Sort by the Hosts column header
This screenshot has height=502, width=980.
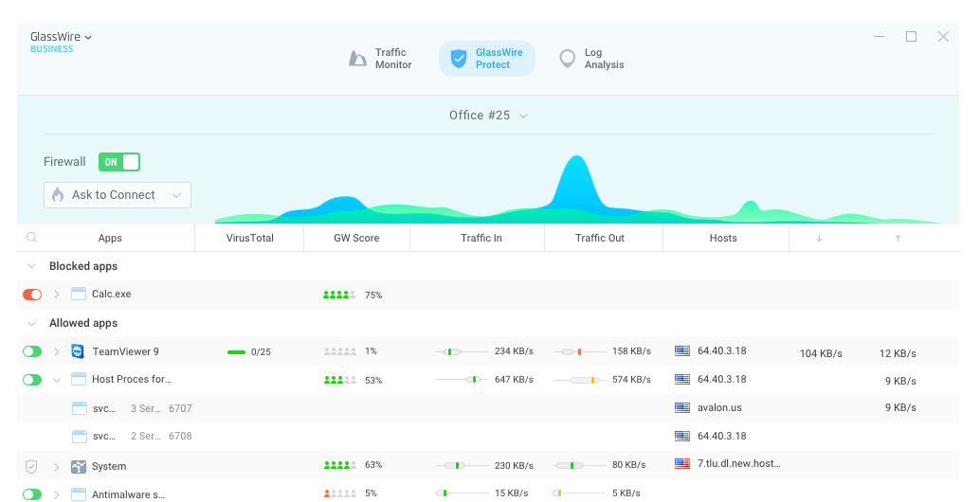click(723, 238)
